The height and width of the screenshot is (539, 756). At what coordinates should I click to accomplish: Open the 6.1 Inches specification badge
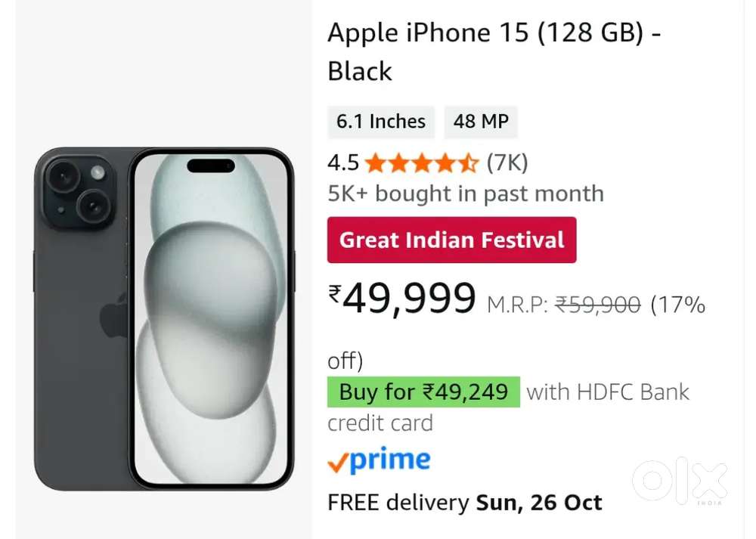point(381,122)
